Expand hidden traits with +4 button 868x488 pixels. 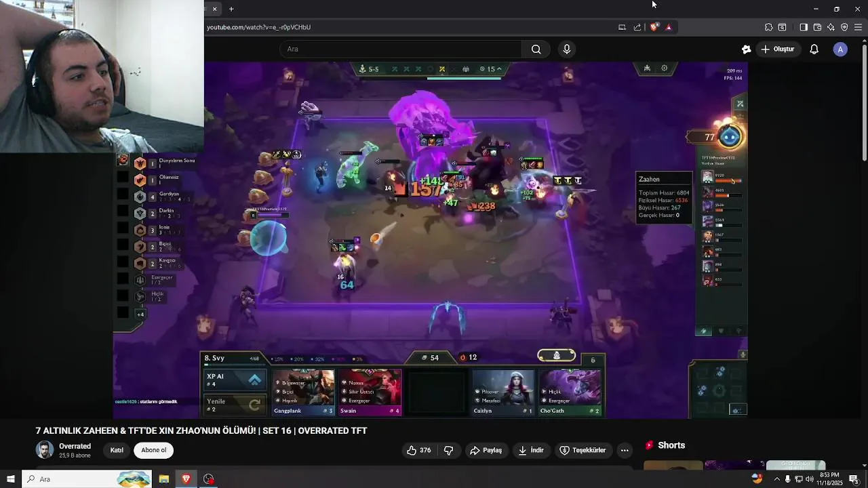pyautogui.click(x=140, y=314)
